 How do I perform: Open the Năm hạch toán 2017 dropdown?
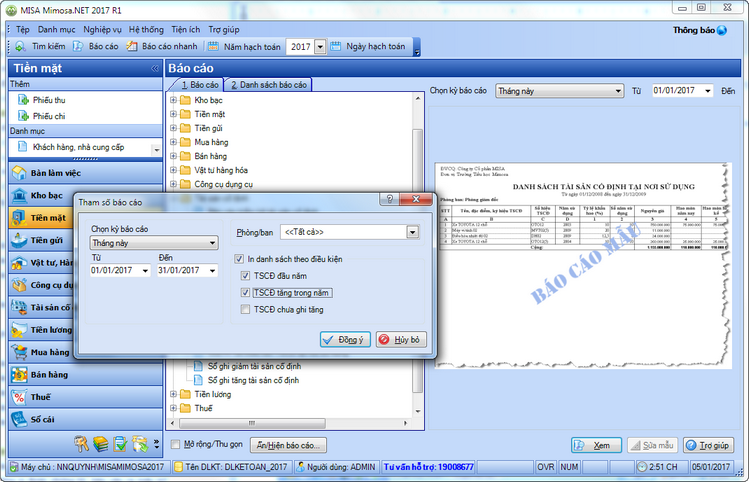(x=320, y=46)
